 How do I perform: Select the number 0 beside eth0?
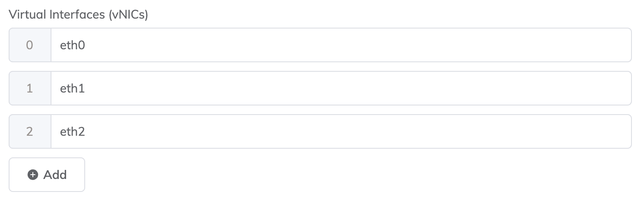click(x=29, y=45)
